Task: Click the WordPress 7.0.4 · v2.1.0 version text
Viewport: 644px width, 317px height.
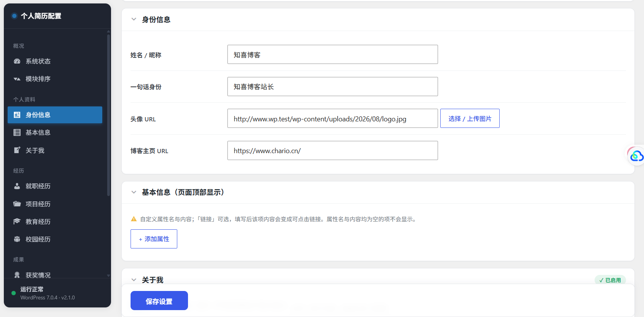Action: (47, 297)
